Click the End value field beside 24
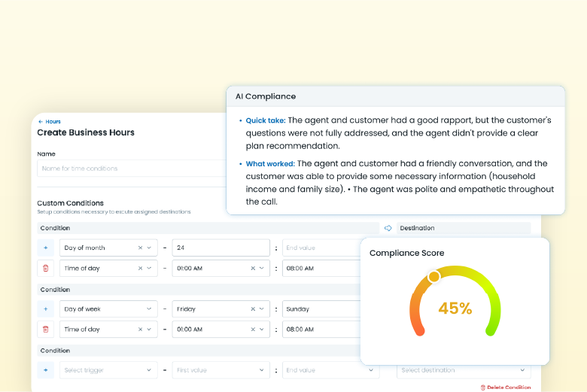This screenshot has height=392, width=587. point(321,248)
